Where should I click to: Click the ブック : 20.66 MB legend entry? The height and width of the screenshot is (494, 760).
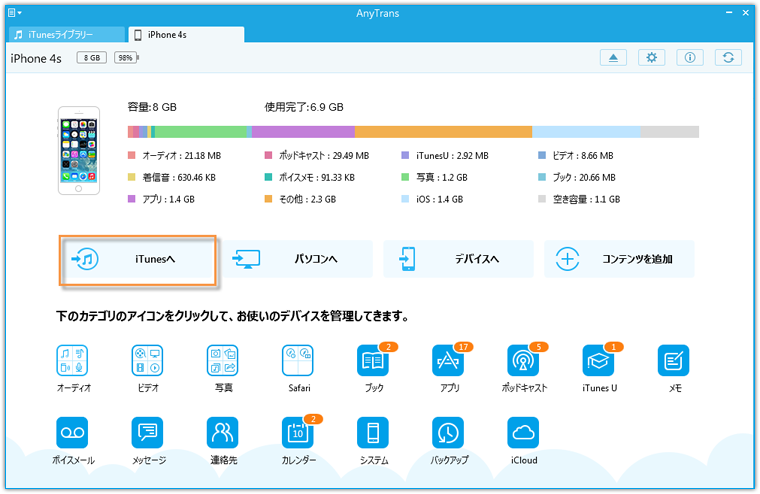[577, 177]
